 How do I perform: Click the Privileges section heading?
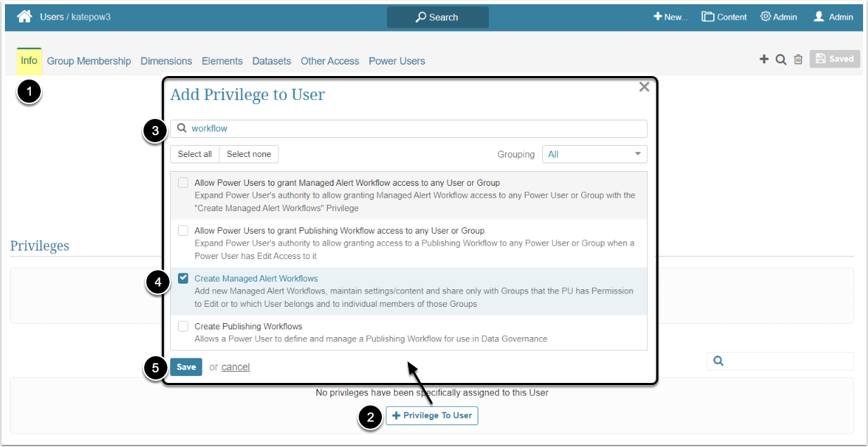39,246
